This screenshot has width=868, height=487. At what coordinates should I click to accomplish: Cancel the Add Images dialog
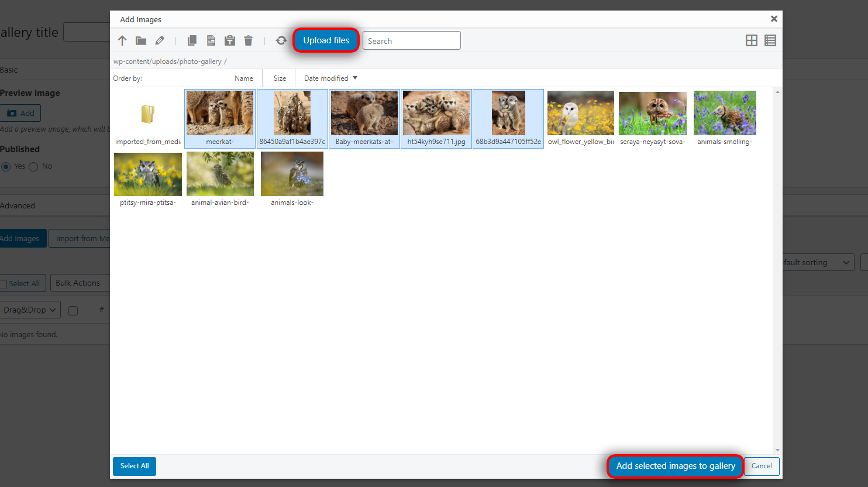[762, 466]
